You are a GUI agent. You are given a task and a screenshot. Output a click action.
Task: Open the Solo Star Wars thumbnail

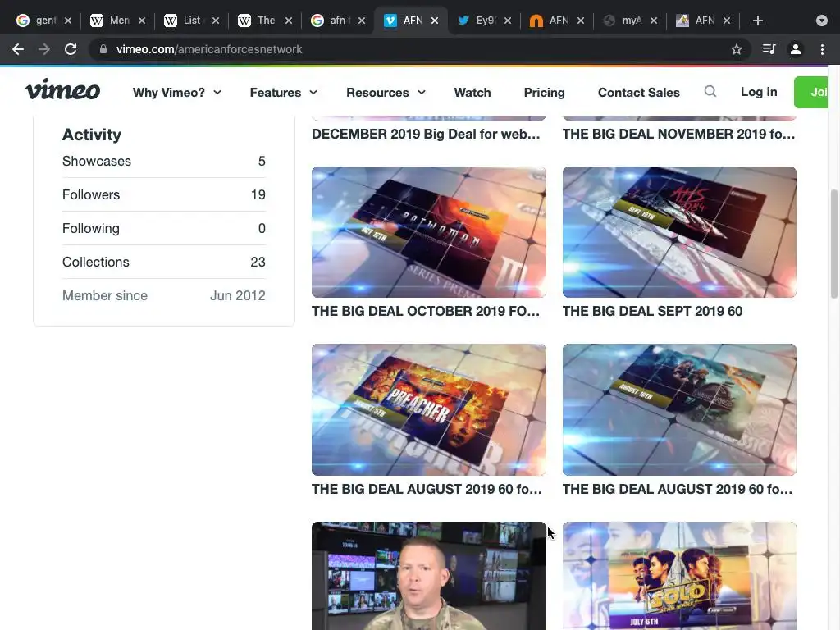(679, 576)
